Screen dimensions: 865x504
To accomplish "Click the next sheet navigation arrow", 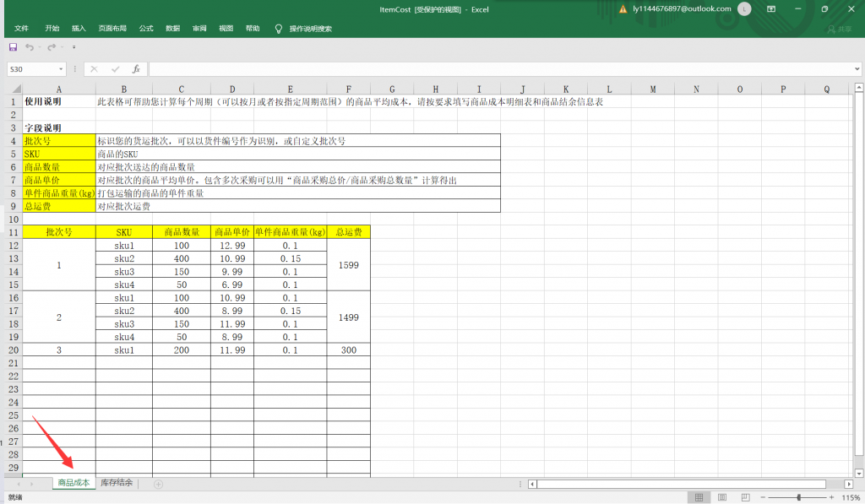I will coord(32,484).
